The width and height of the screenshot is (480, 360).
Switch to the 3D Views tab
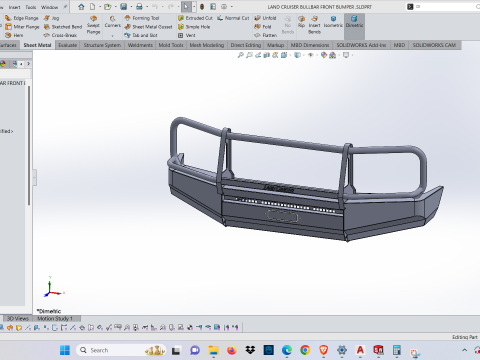[x=18, y=318]
